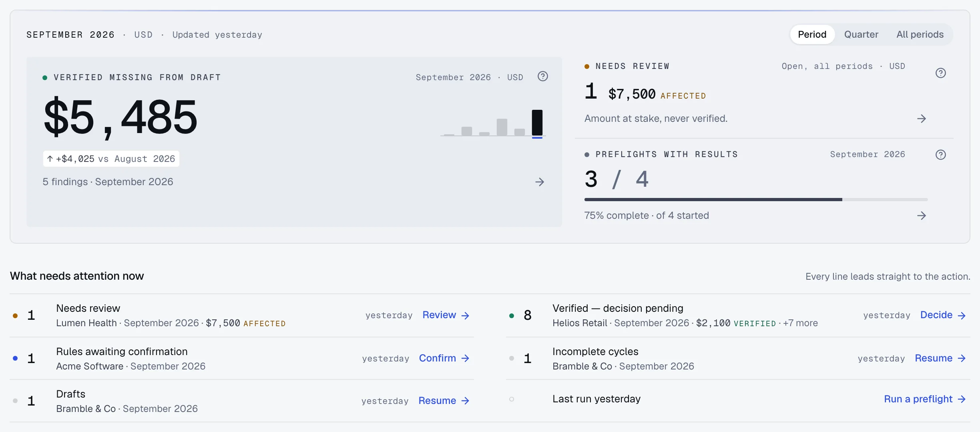Select the tall black September bar in chart
Image resolution: width=980 pixels, height=432 pixels.
[537, 123]
